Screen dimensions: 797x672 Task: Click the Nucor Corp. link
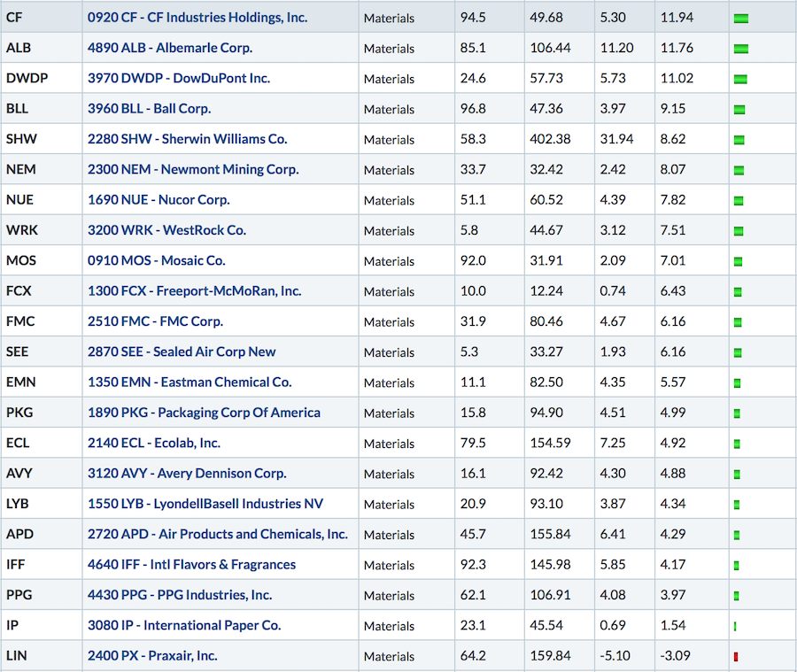(x=159, y=200)
